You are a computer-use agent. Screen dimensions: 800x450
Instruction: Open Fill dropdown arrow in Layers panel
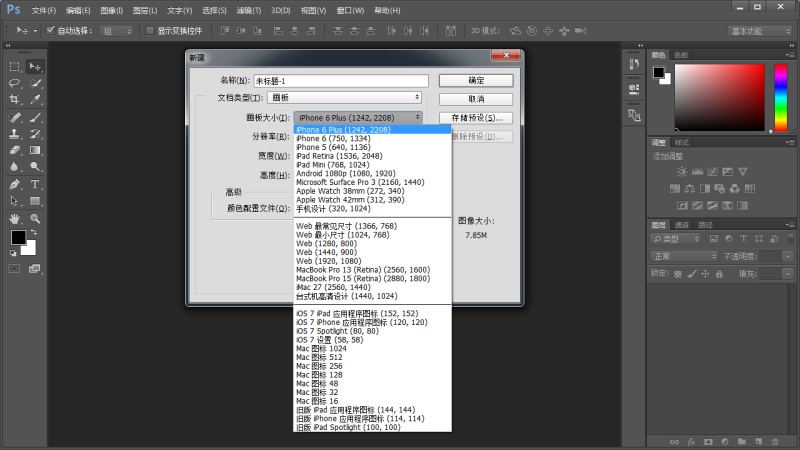click(788, 274)
